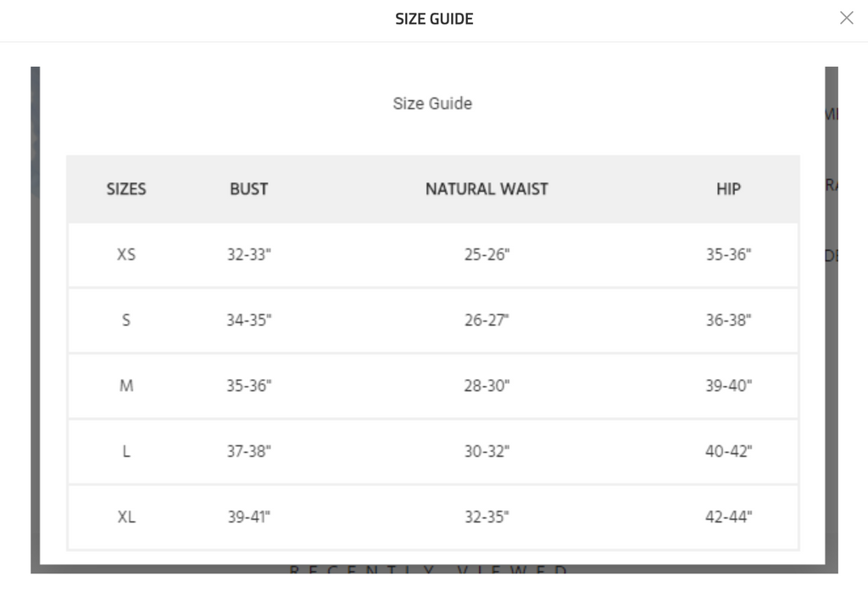Click XS bust value 32-33"
This screenshot has width=868, height=604.
click(x=248, y=254)
